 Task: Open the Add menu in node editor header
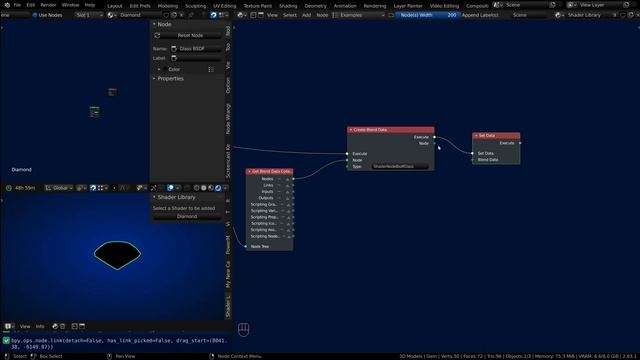pos(307,15)
